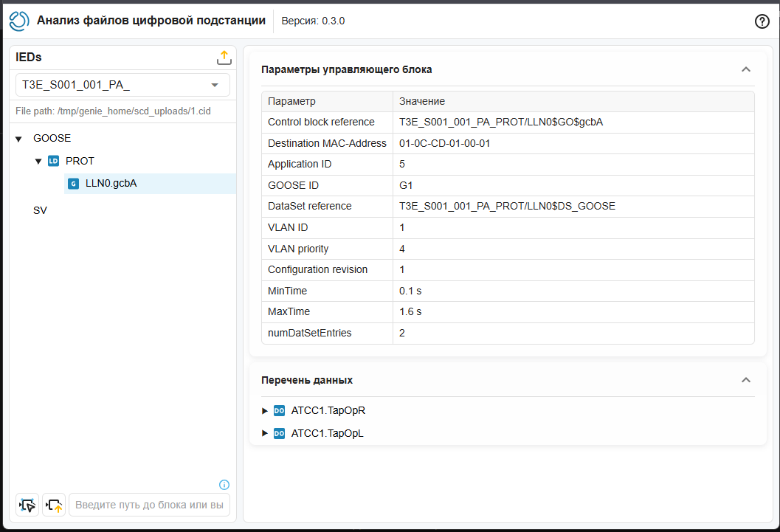Select the SV tree item
Viewport: 780px width, 532px height.
(40, 210)
